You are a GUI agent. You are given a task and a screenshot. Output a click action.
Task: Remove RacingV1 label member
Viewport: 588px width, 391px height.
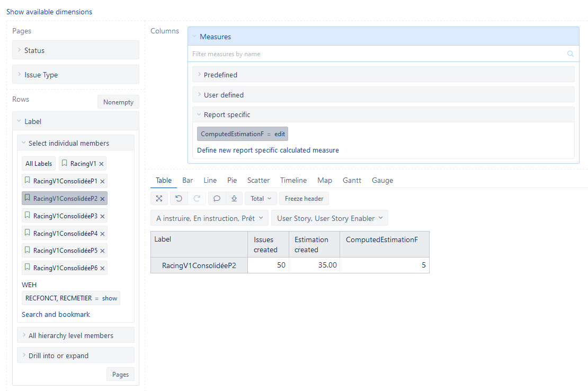101,164
